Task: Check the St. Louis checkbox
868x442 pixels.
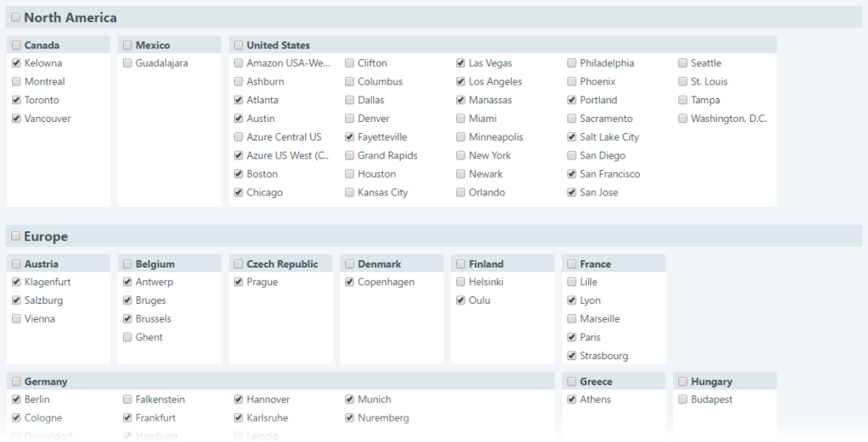Action: (x=683, y=81)
